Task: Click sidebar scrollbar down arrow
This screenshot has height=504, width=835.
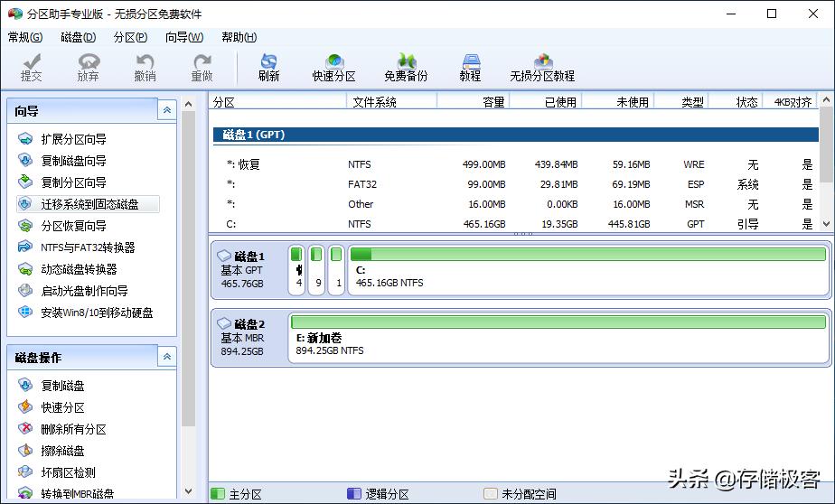Action: pyautogui.click(x=189, y=491)
